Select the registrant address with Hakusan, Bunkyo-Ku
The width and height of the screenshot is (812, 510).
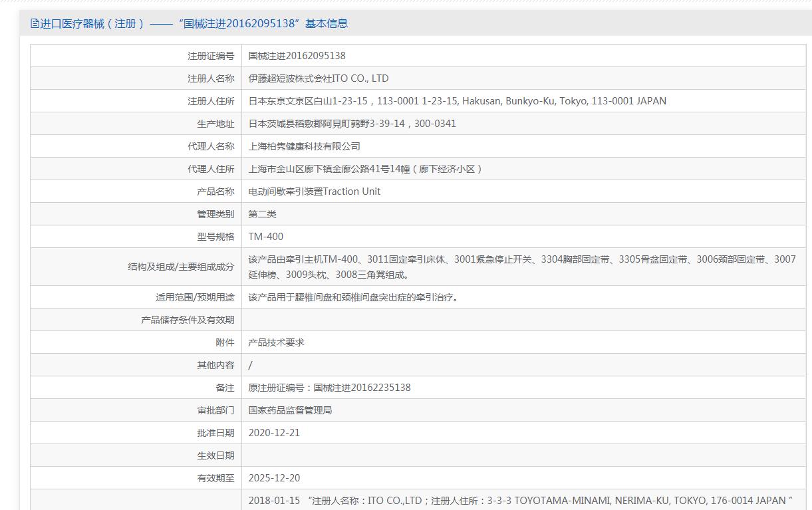pyautogui.click(x=458, y=101)
